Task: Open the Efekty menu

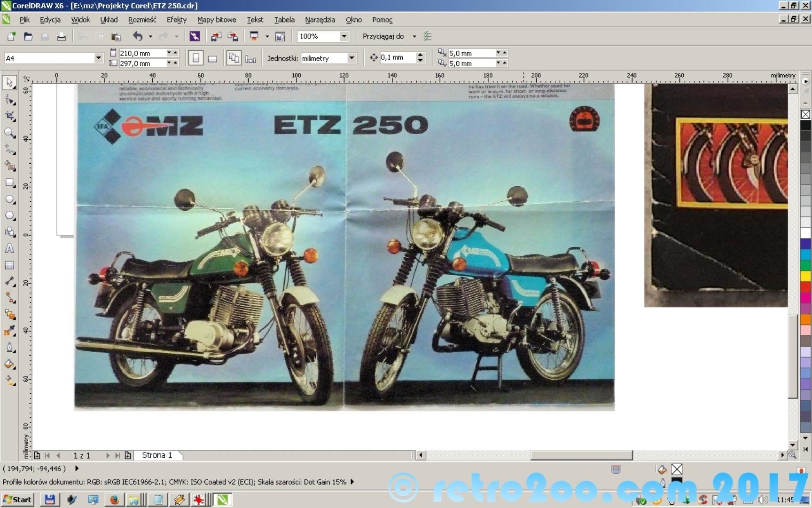Action: [176, 20]
